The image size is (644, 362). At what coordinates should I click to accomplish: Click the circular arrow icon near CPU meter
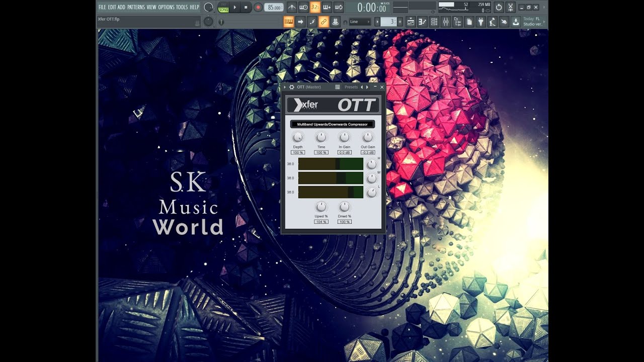(x=499, y=7)
